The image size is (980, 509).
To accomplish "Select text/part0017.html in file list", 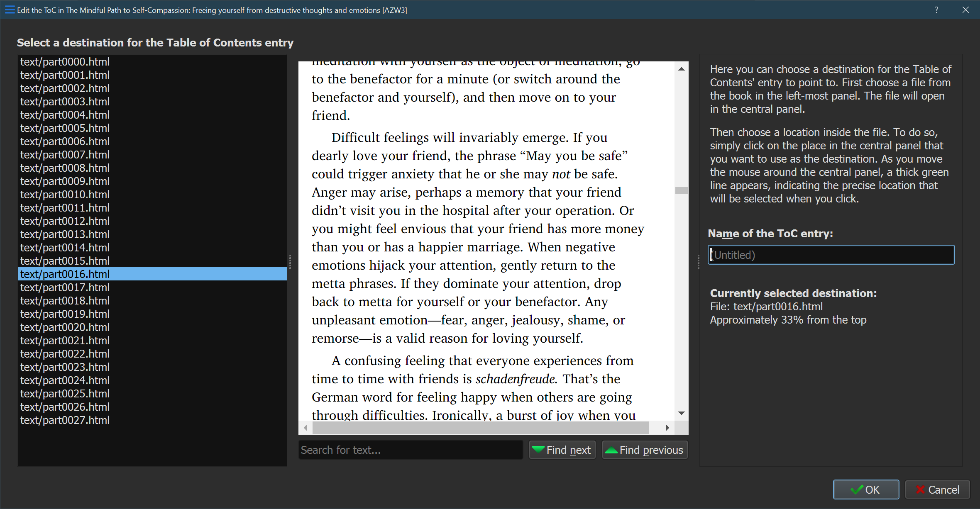I will pos(65,287).
